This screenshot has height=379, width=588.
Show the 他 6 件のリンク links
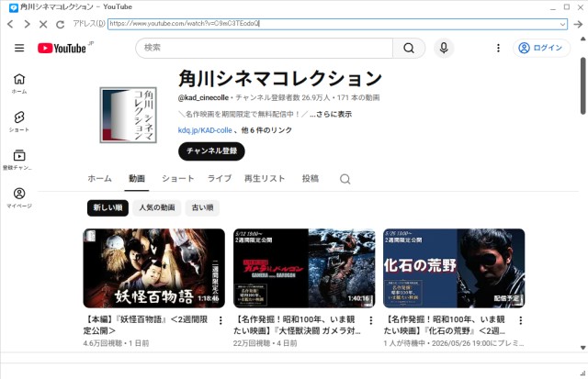point(266,130)
